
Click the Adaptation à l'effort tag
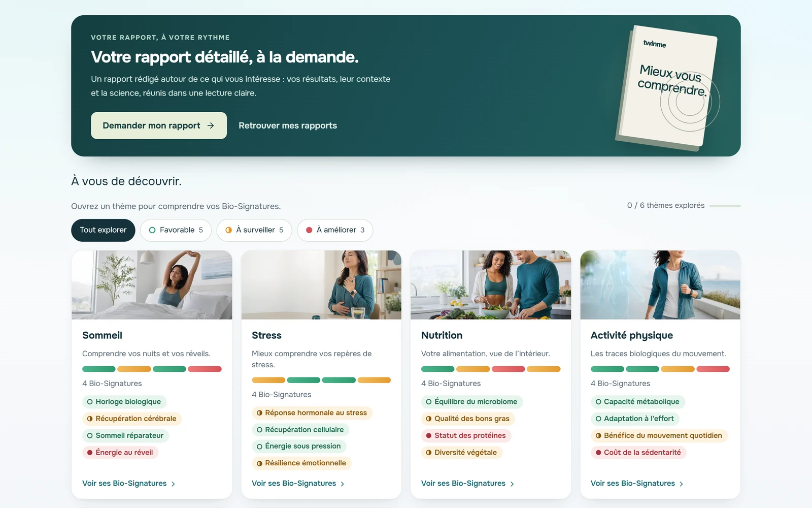[x=635, y=419]
